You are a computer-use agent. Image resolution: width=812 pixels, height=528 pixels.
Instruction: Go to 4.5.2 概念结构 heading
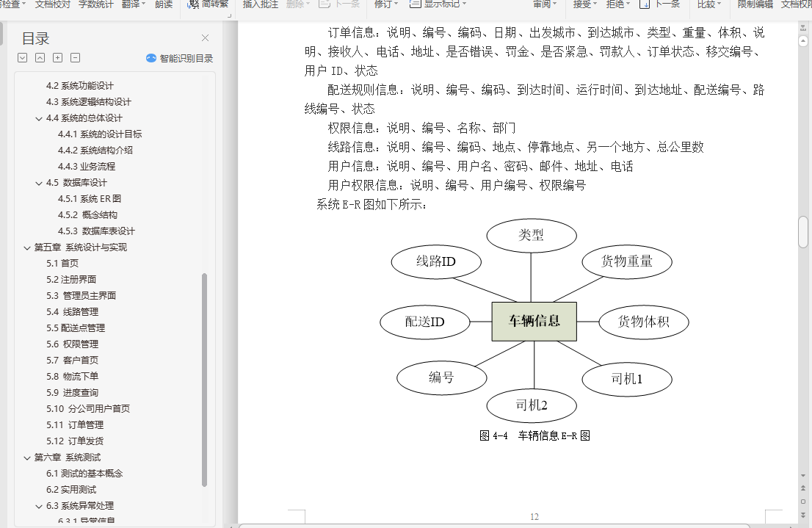(87, 215)
